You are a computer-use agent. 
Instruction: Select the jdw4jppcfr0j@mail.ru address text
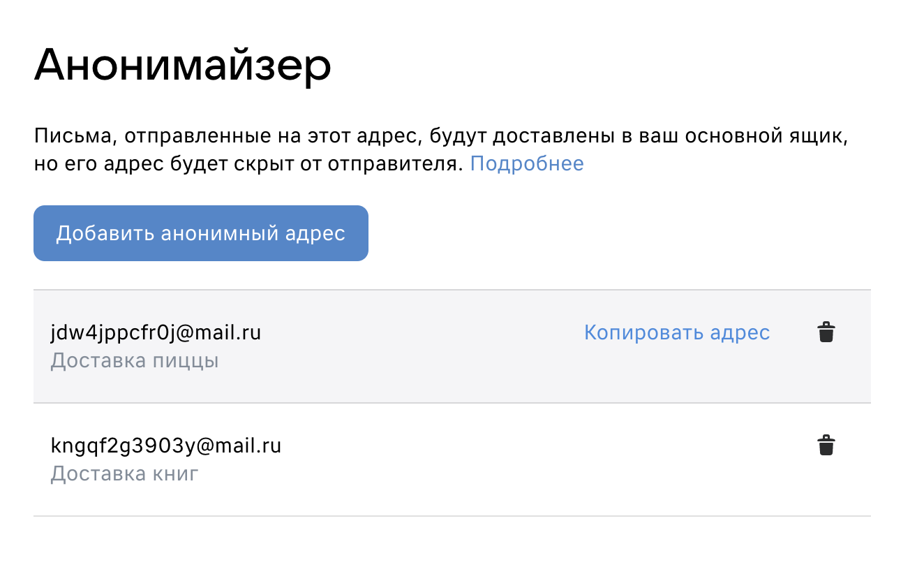coord(156,332)
